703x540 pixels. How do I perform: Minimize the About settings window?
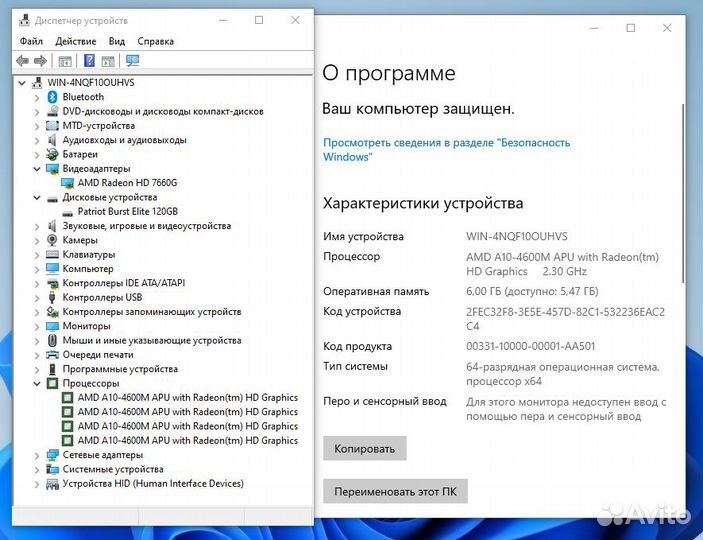(x=595, y=28)
